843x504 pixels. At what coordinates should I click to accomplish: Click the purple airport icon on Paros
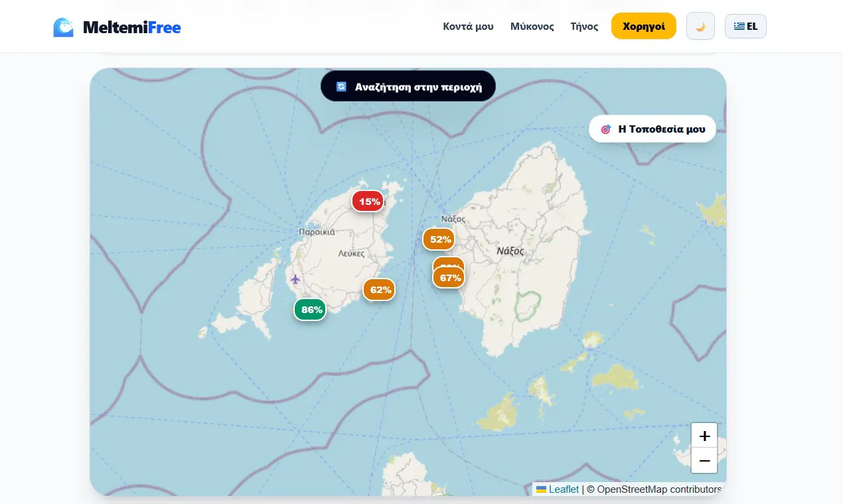tap(295, 279)
